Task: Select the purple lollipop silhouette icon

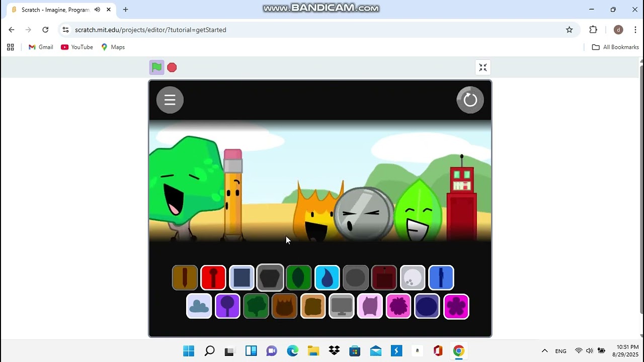Action: point(227,306)
